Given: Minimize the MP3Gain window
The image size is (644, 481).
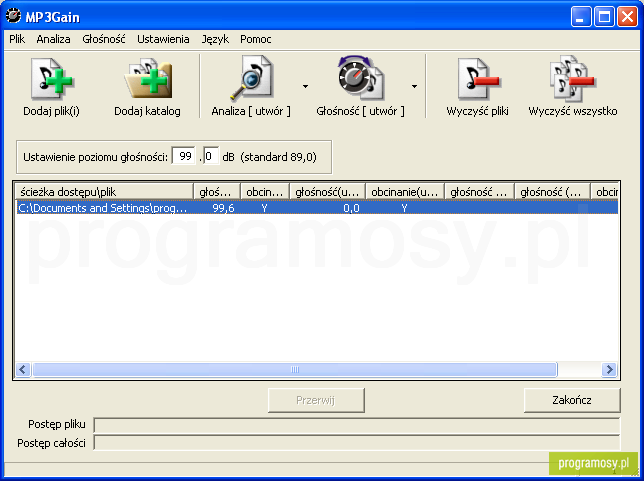Looking at the screenshot, I should (x=581, y=17).
